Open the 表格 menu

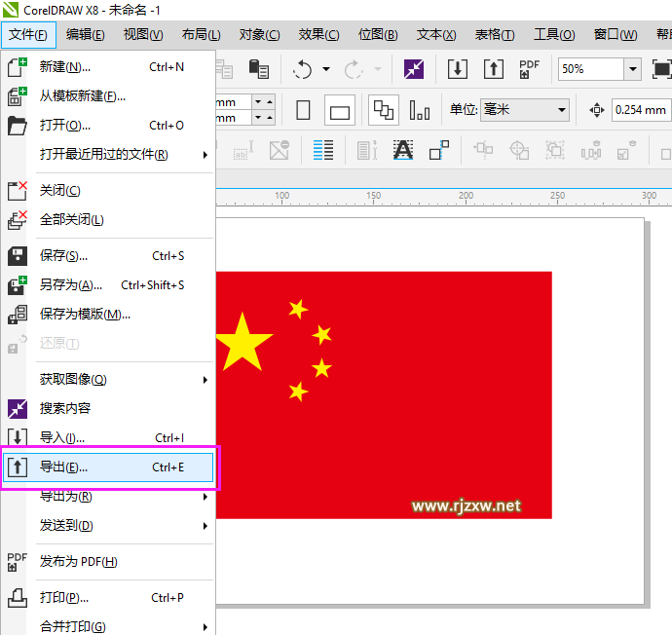click(x=495, y=35)
